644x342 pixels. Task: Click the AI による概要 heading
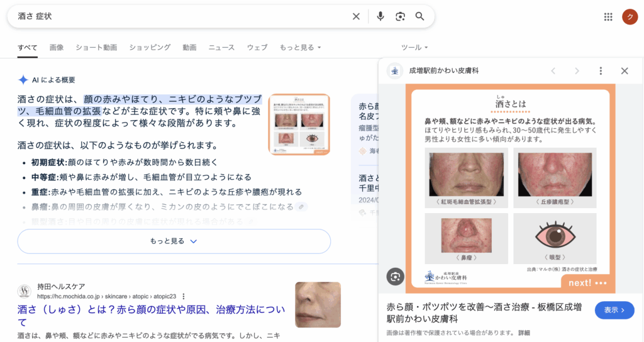click(x=53, y=80)
